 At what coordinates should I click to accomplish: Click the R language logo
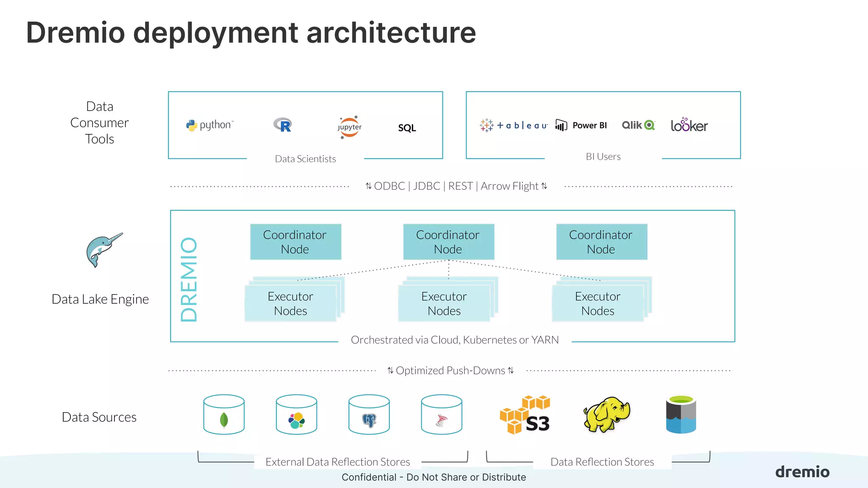(283, 125)
